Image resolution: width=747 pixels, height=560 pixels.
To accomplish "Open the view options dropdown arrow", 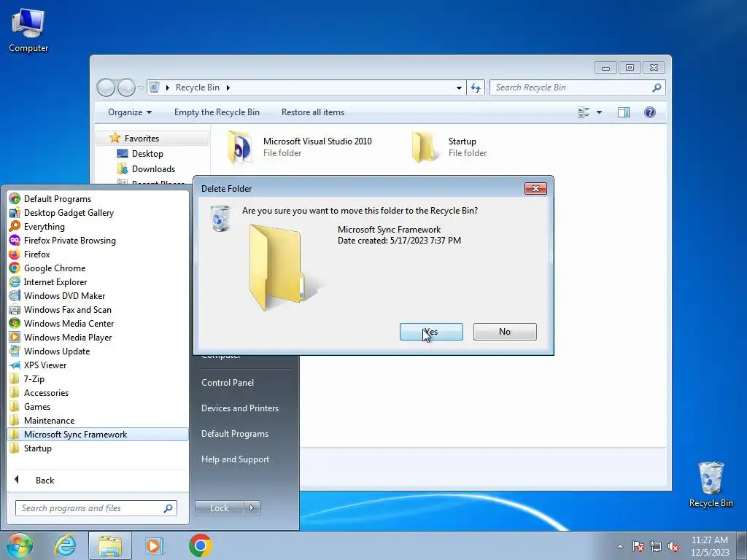I will pyautogui.click(x=600, y=112).
